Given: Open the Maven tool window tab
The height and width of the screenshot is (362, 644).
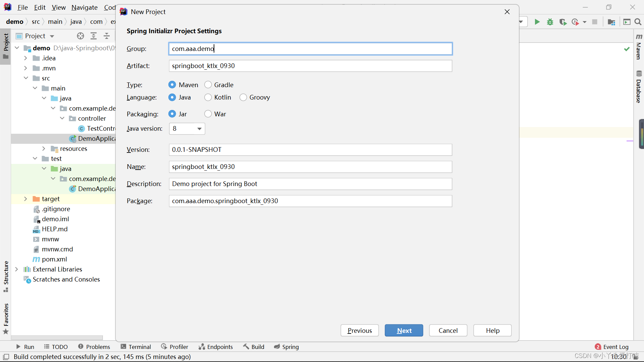Looking at the screenshot, I should coord(639,47).
